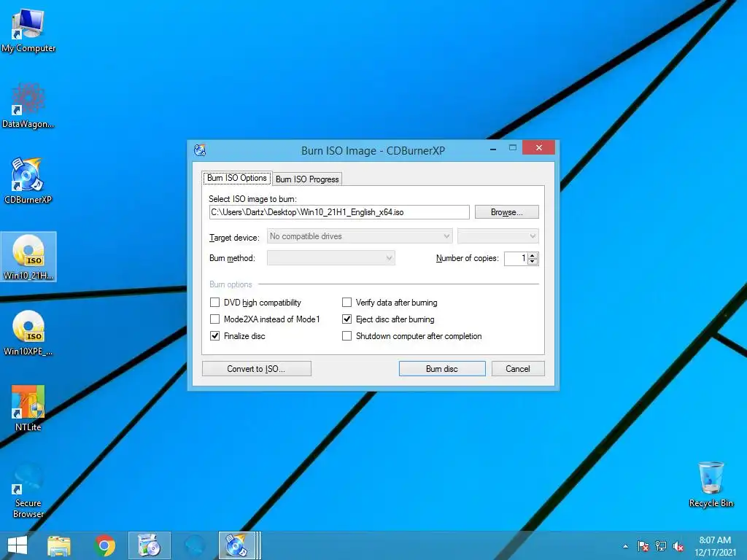
Task: Enable DVD high compatibility
Action: coord(215,303)
